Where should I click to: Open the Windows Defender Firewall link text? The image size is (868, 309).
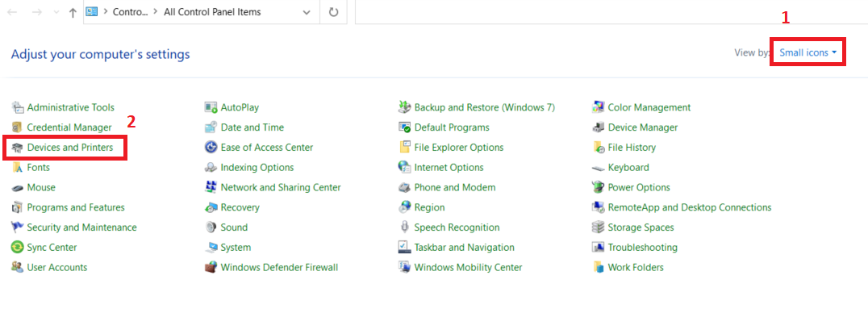[x=279, y=267]
